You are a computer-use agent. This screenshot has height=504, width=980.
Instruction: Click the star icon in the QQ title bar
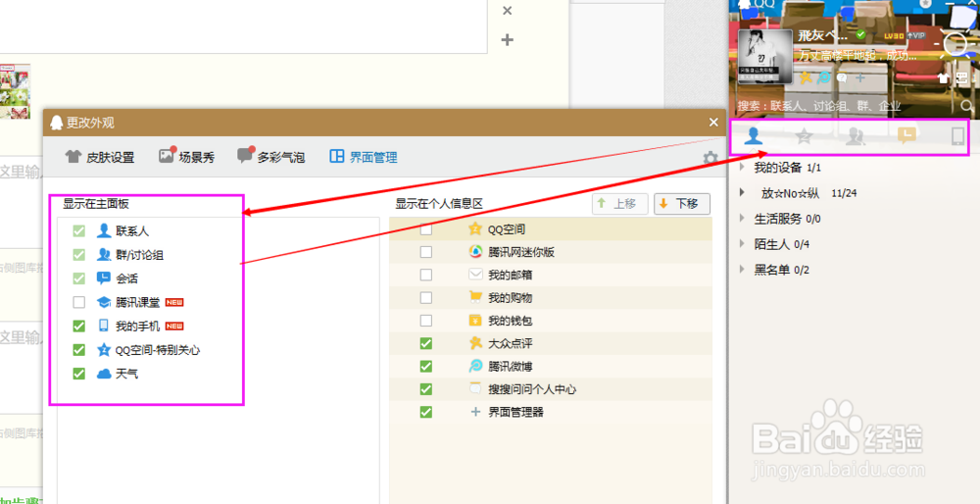coord(926,3)
